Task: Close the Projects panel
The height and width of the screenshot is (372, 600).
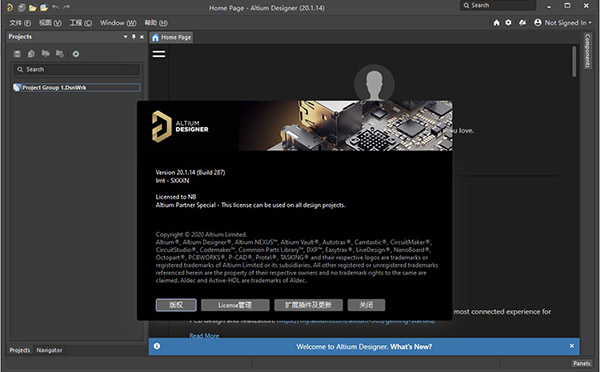Action: tap(142, 37)
